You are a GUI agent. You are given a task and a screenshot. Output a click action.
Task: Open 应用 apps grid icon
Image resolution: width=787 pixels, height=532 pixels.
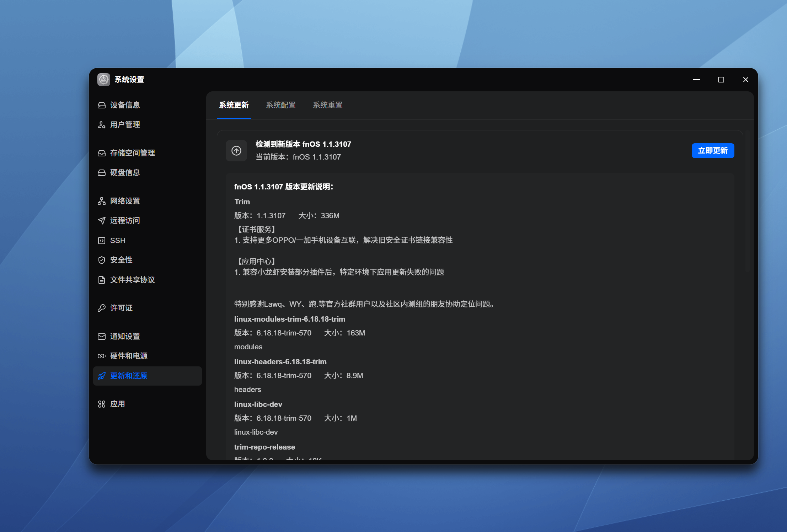pos(102,404)
